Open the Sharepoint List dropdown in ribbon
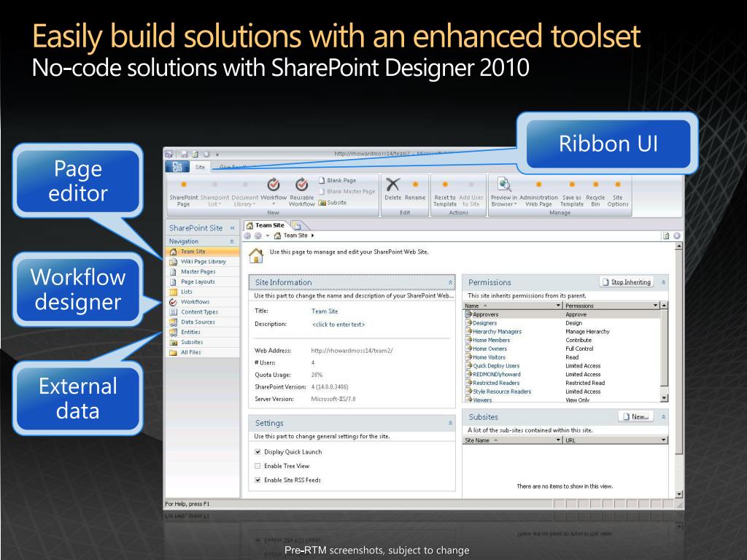The height and width of the screenshot is (560, 747). click(x=215, y=193)
